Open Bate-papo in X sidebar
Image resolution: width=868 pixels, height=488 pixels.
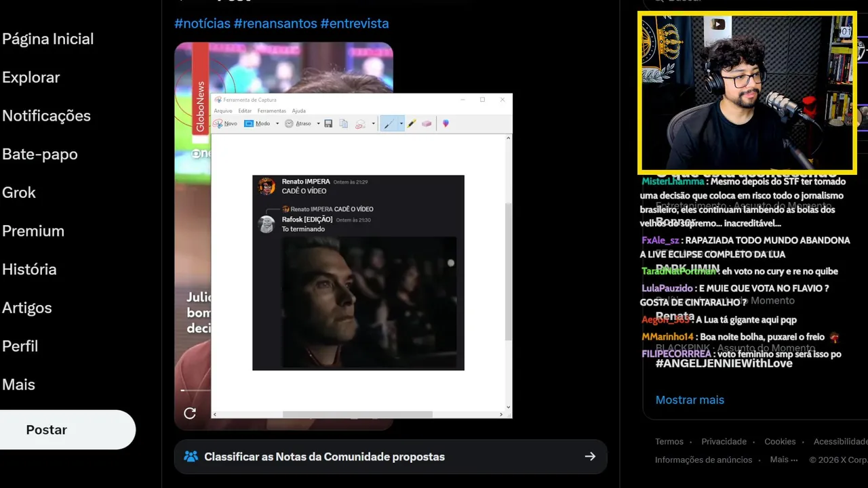39,155
